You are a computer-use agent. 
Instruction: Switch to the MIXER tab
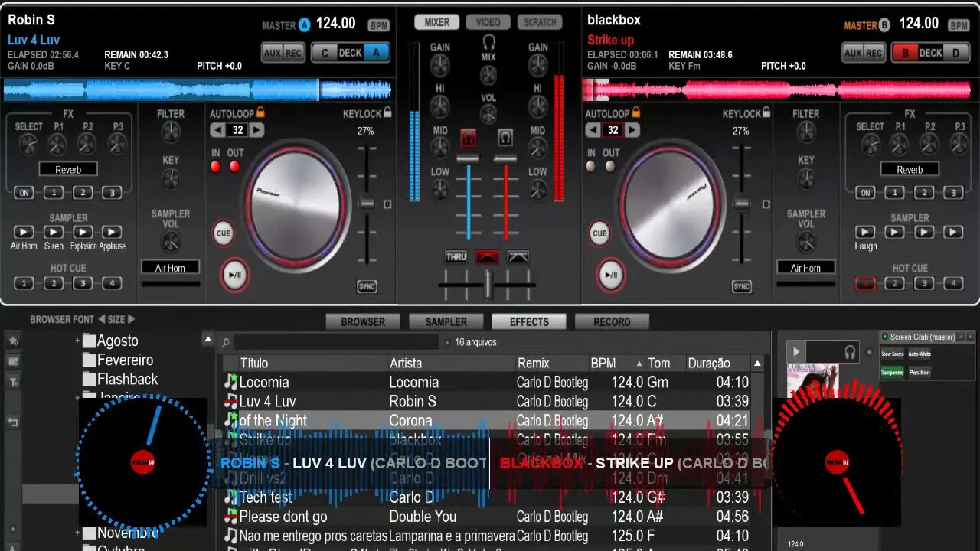pos(437,22)
